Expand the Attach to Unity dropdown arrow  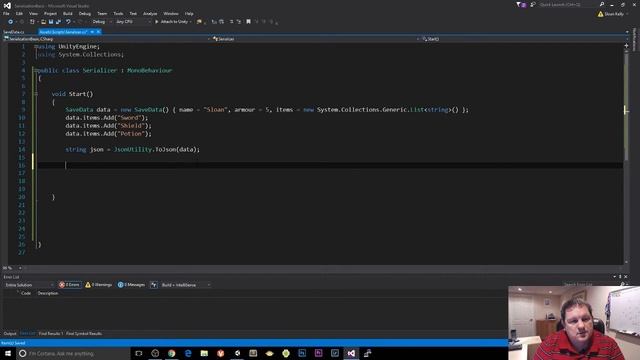(191, 22)
